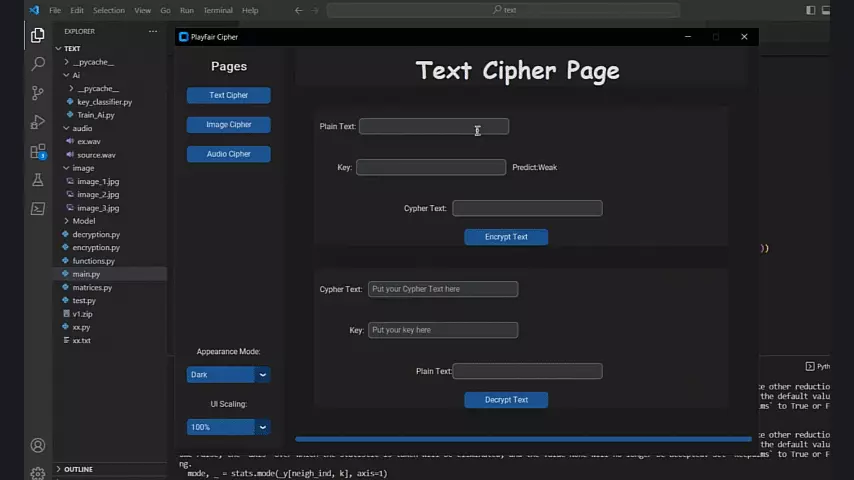Viewport: 854px width, 480px height.
Task: Click the VS Code search command bar
Action: click(503, 10)
